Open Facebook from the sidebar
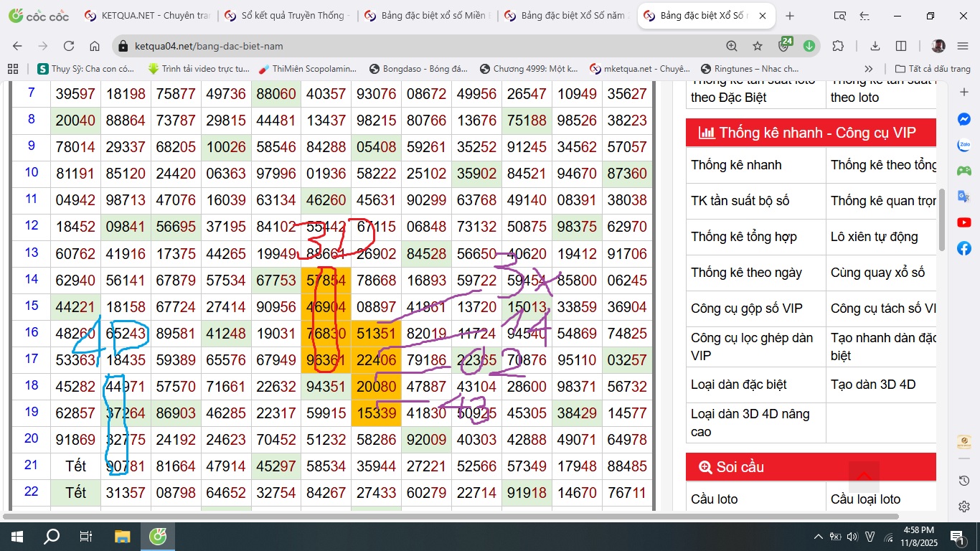This screenshot has width=980, height=551. (964, 248)
